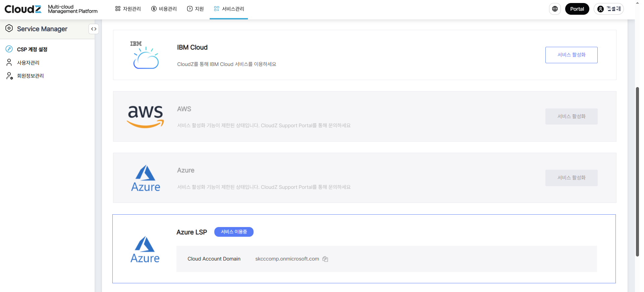
Task: Click the IBM Cloud logo
Action: (x=145, y=55)
